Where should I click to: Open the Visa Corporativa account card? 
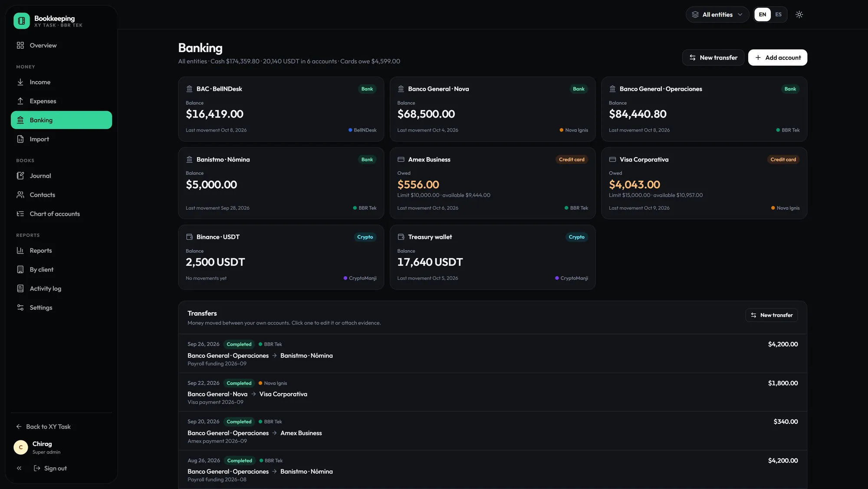coord(704,183)
